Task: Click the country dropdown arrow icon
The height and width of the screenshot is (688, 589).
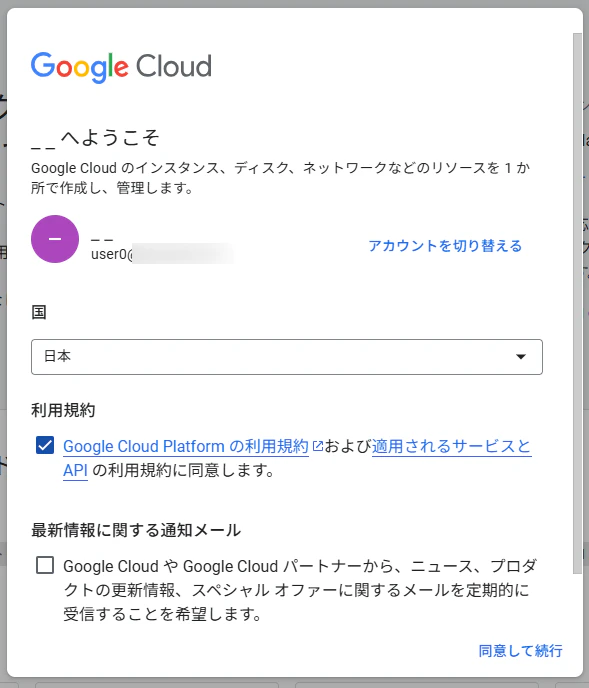Action: tap(521, 357)
